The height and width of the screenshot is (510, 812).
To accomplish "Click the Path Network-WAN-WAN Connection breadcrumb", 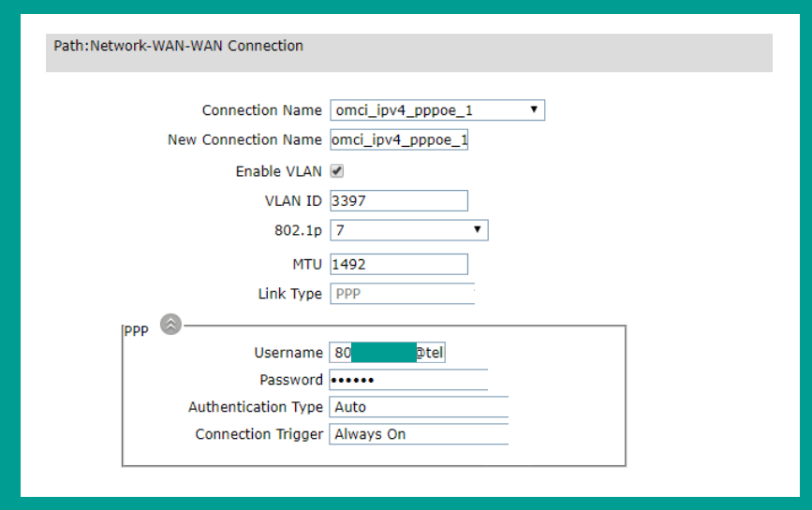I will click(179, 46).
